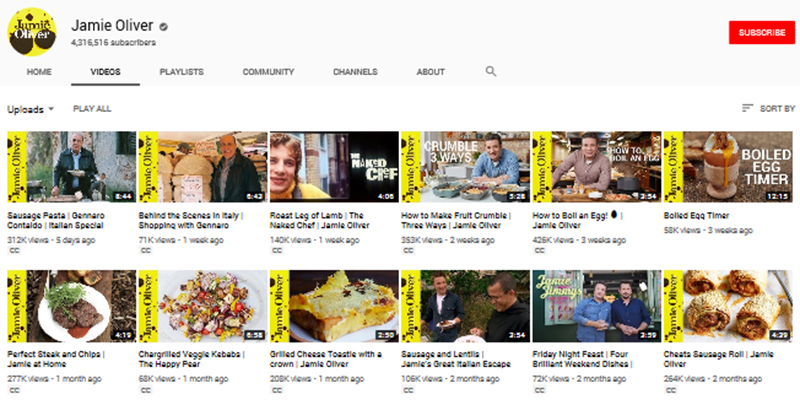Open Friday Night Feast title link
The height and width of the screenshot is (405, 800).
(583, 359)
